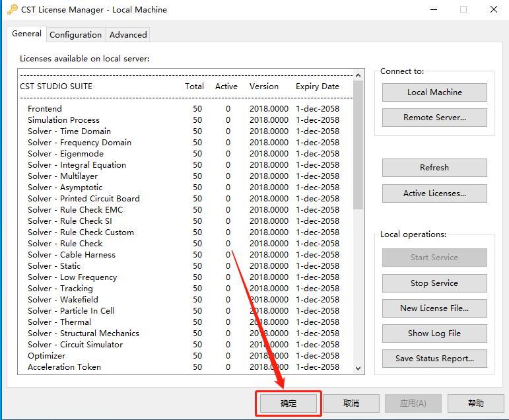Switch to the Configuration tab
This screenshot has width=509, height=420.
[76, 35]
